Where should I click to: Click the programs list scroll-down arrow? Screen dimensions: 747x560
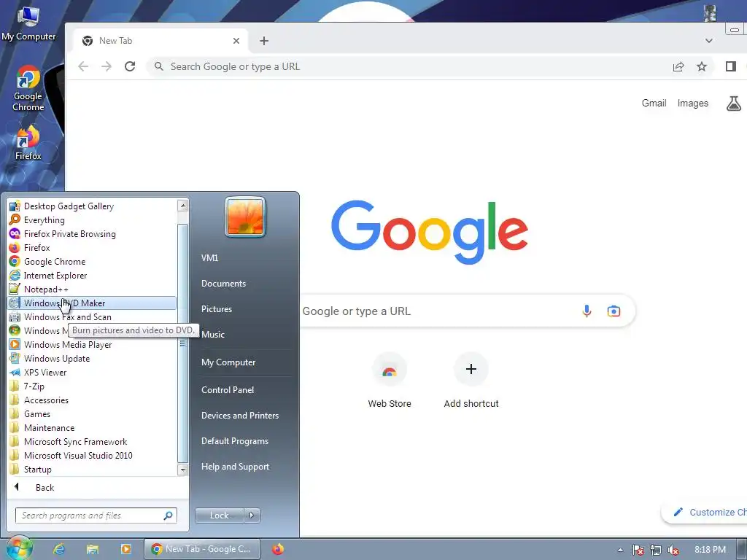coord(182,470)
